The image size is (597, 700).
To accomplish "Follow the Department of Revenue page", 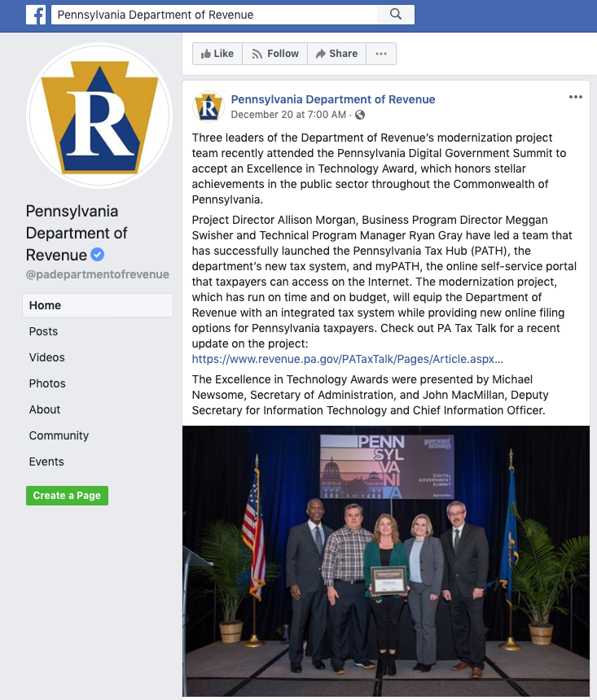I will [x=275, y=54].
